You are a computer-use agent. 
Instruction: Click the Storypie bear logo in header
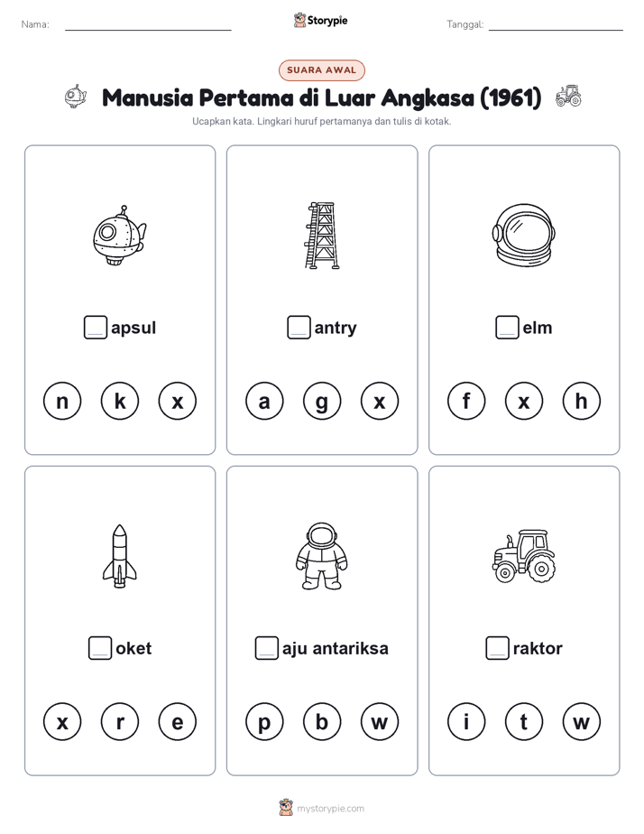coord(299,20)
